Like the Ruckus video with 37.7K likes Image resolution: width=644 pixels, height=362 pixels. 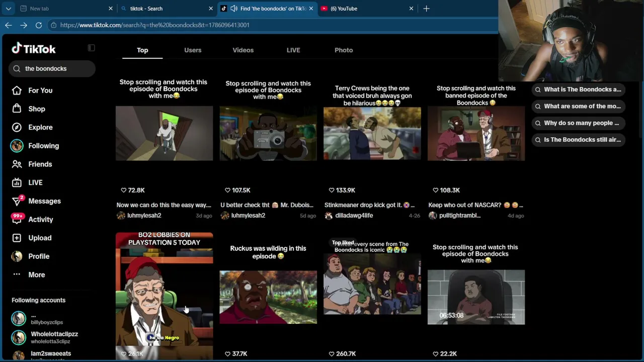[227, 354]
